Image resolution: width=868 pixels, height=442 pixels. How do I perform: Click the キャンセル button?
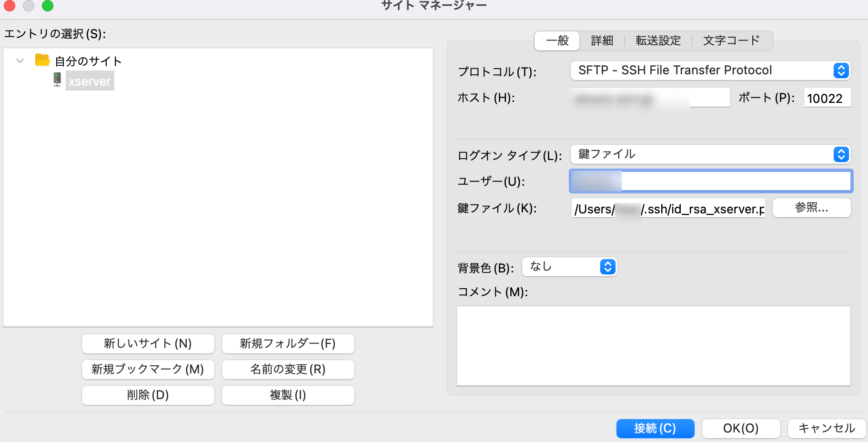[827, 428]
